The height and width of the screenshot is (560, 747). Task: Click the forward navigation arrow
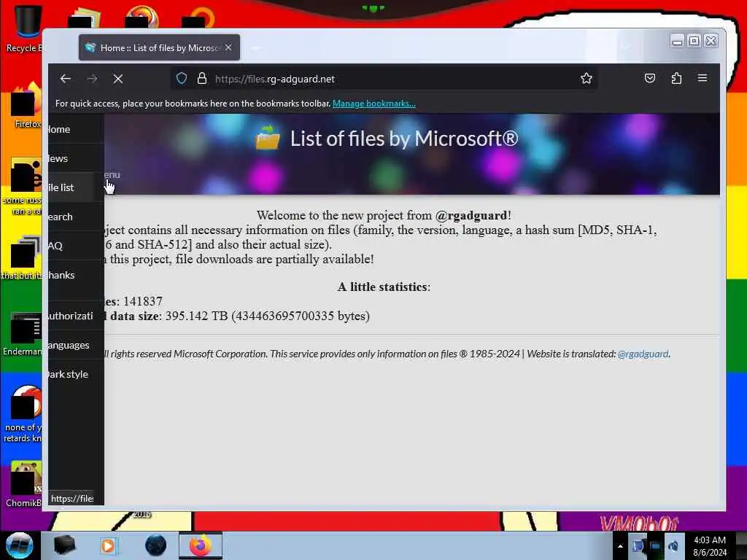92,79
